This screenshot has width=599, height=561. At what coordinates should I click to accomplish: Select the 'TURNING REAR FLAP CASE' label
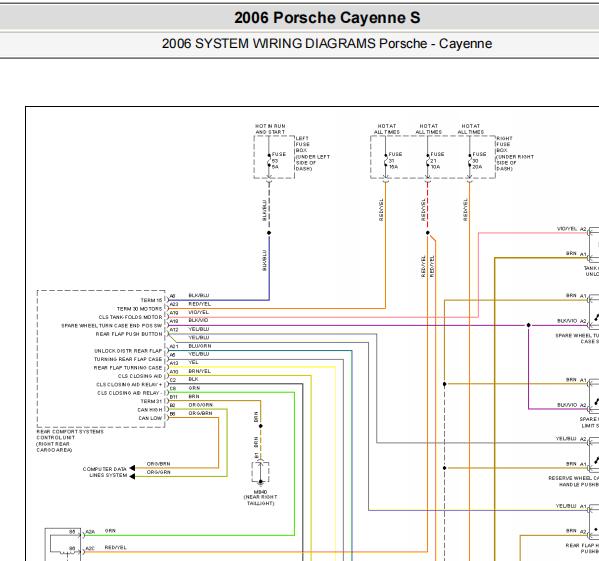[x=128, y=359]
